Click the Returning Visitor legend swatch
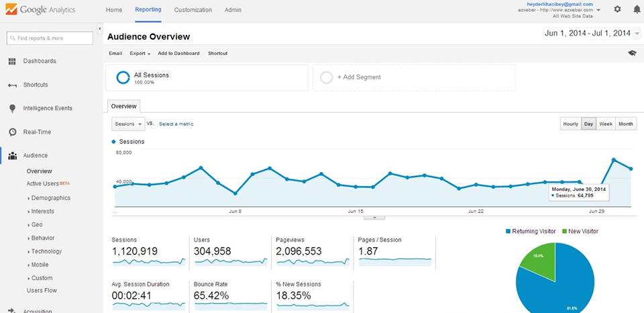This screenshot has width=644, height=313. pyautogui.click(x=508, y=232)
